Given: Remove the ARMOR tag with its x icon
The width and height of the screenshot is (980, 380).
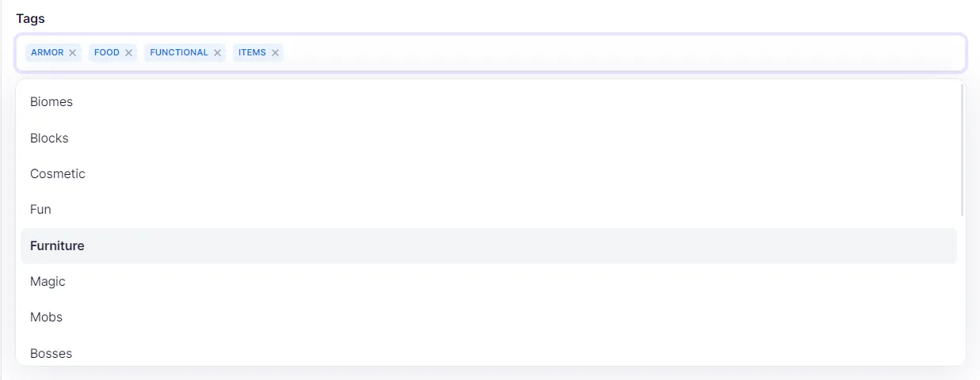Looking at the screenshot, I should tap(72, 53).
